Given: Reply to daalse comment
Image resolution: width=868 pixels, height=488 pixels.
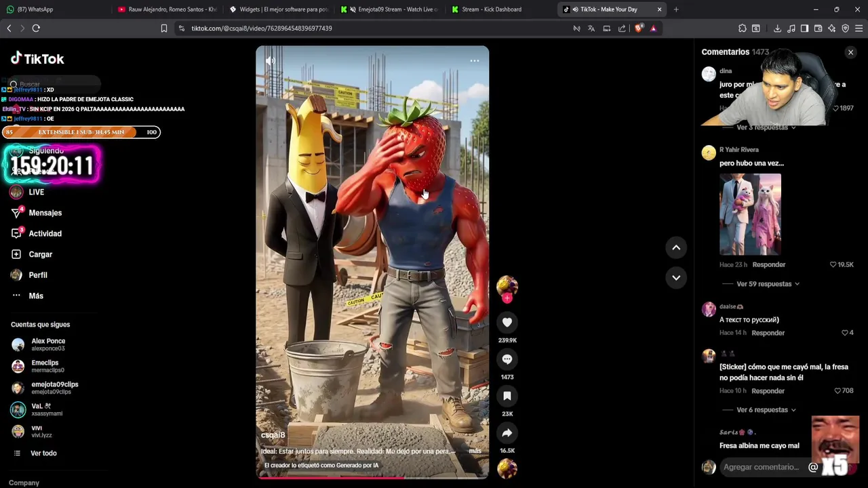Looking at the screenshot, I should [x=768, y=333].
